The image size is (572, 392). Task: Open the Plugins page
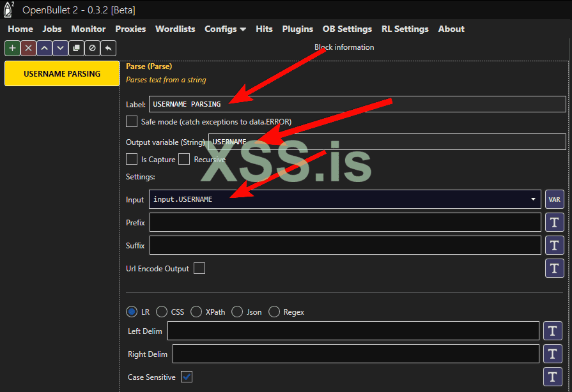297,29
